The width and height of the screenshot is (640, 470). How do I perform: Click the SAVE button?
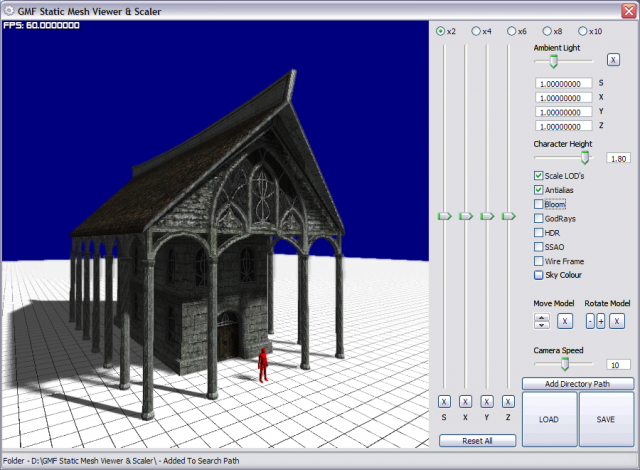(x=606, y=419)
